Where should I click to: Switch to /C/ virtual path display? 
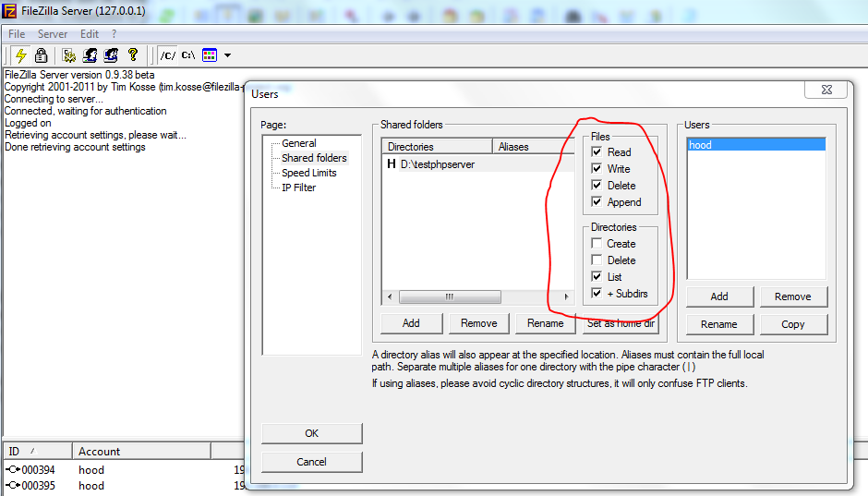click(168, 55)
